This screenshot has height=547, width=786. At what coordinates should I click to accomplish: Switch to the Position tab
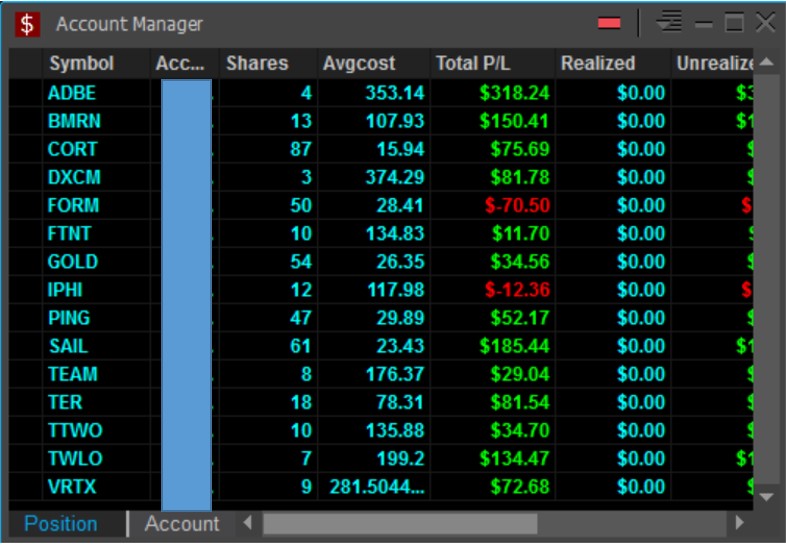(x=61, y=524)
